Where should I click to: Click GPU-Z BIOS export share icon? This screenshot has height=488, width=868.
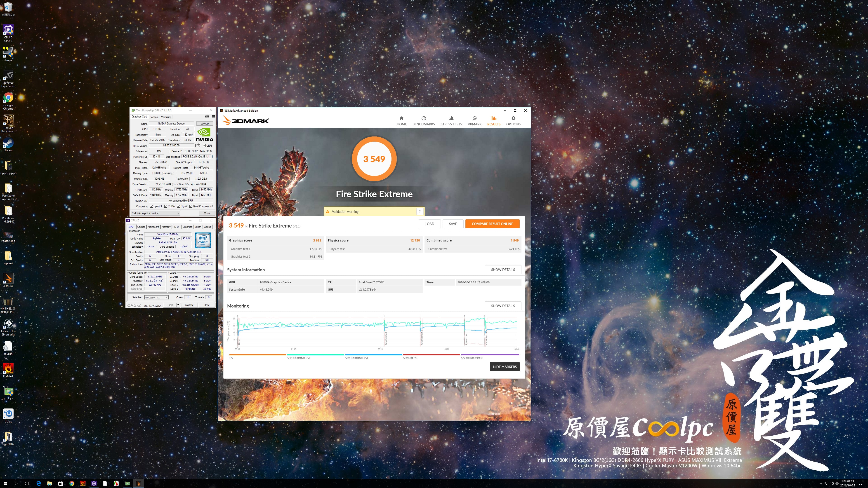pos(198,145)
